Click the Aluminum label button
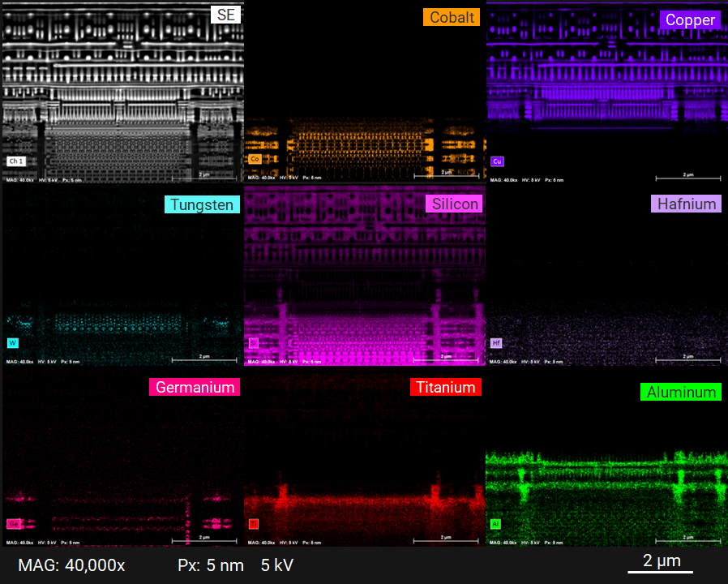The image size is (728, 584). [681, 392]
